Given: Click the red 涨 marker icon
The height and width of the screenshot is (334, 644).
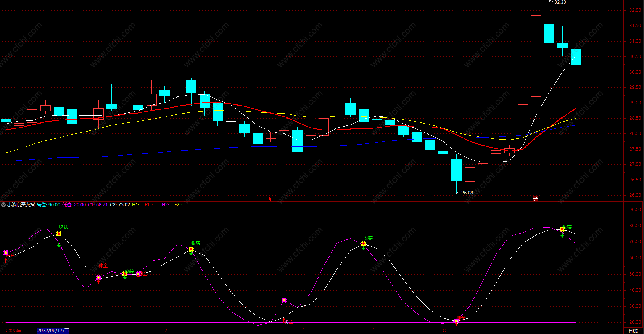Looking at the screenshot, I should pos(535,199).
